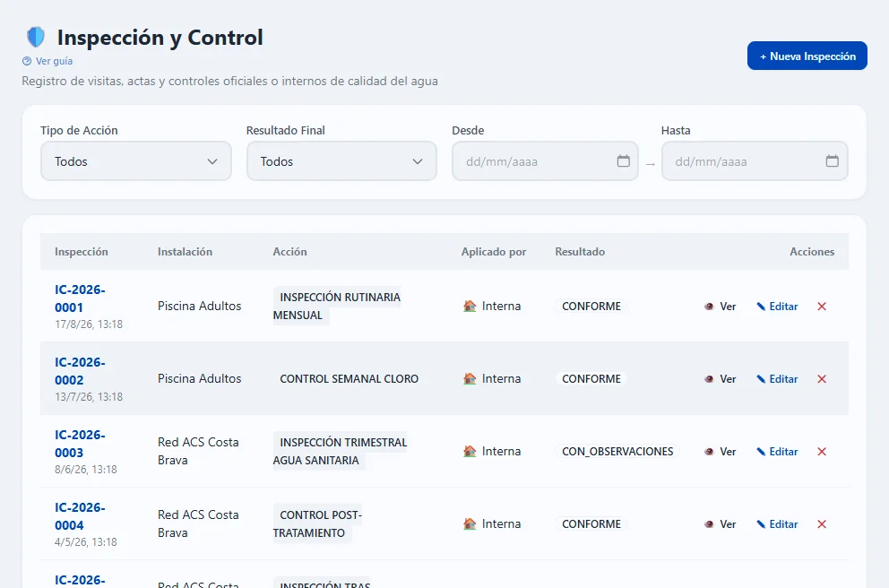Click Ver for IC-2026-0001
The height and width of the screenshot is (588, 889).
pyautogui.click(x=720, y=307)
